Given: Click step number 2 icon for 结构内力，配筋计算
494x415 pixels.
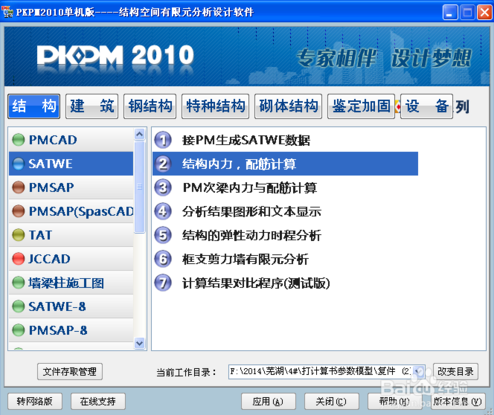Looking at the screenshot, I should point(163,164).
